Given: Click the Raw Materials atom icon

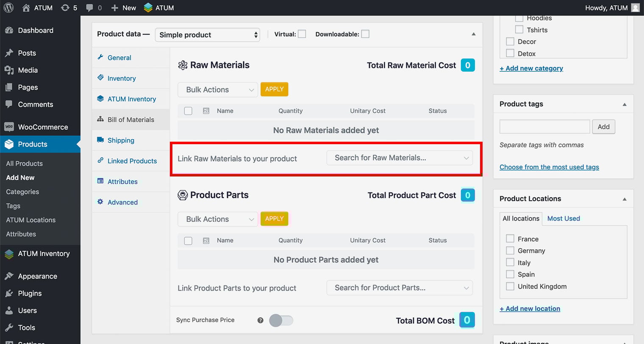Looking at the screenshot, I should [183, 65].
